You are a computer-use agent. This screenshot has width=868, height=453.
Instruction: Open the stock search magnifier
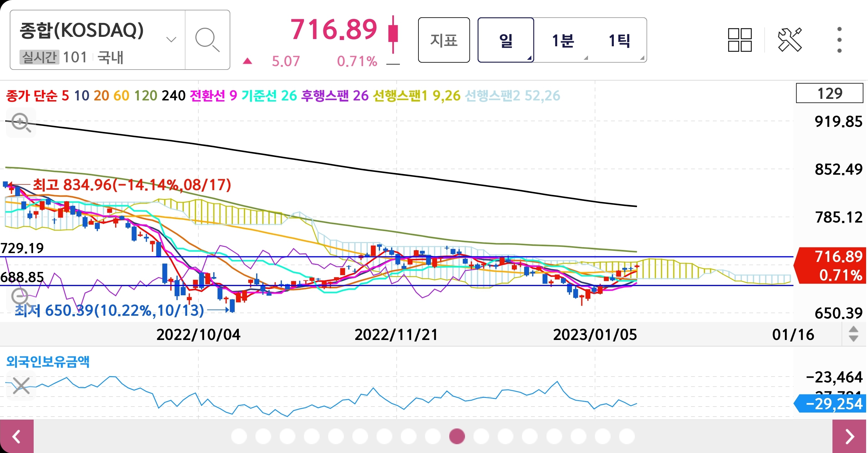pyautogui.click(x=207, y=40)
